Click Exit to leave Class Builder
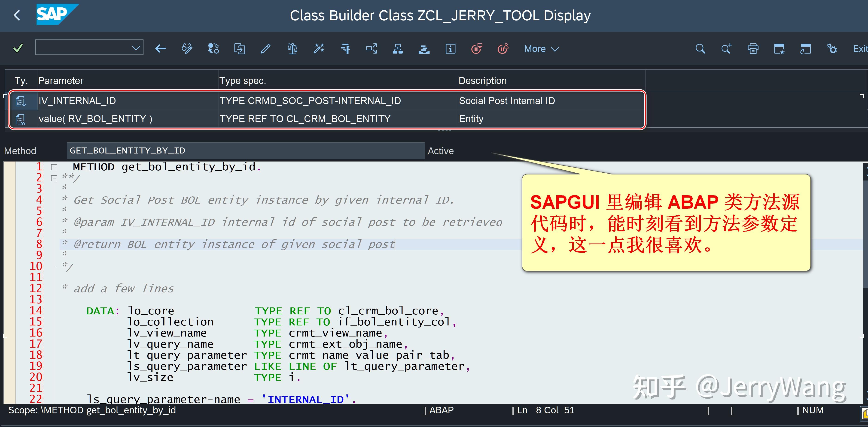The height and width of the screenshot is (427, 868). pos(860,49)
